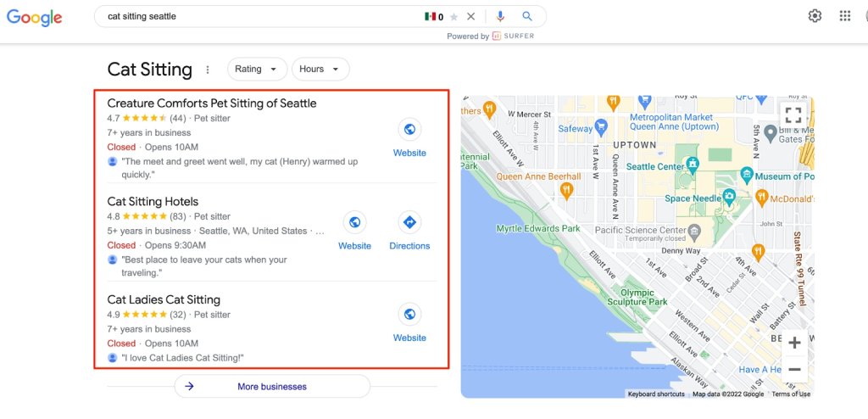
Task: Clear the search box with X icon
Action: (x=470, y=17)
